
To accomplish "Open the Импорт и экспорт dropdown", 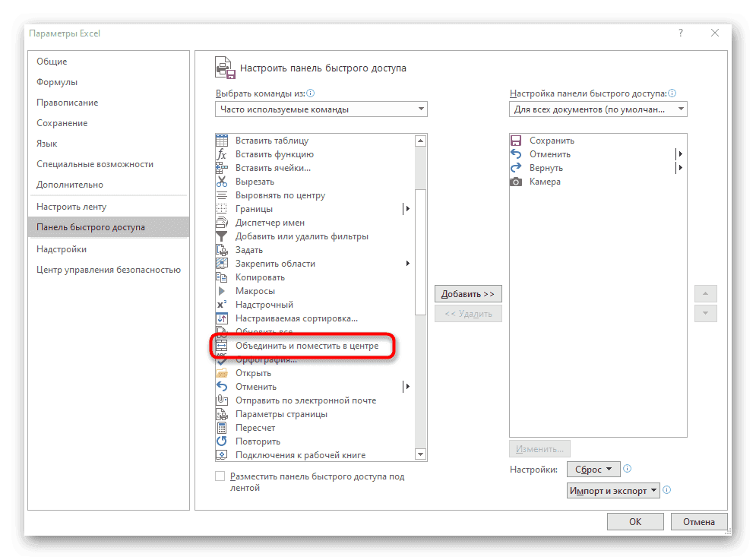I will click(x=613, y=491).
